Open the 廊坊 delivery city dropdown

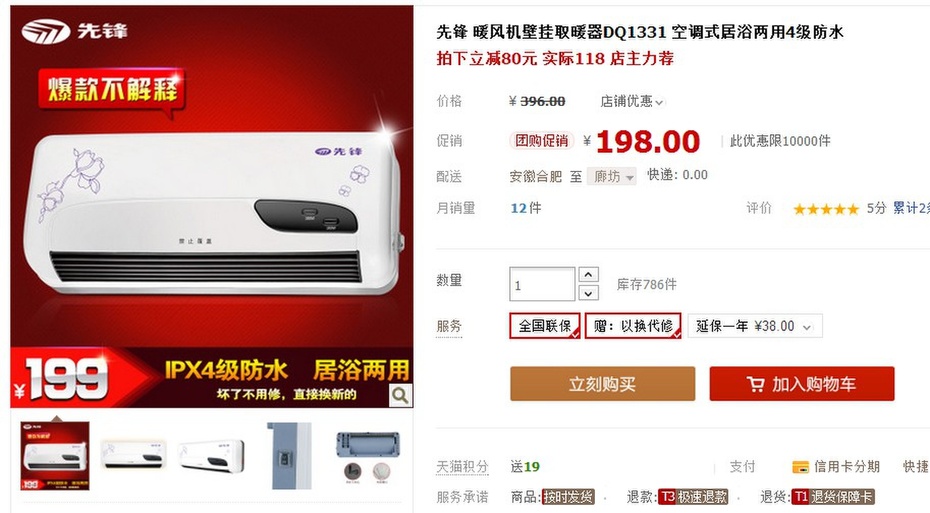click(x=611, y=176)
